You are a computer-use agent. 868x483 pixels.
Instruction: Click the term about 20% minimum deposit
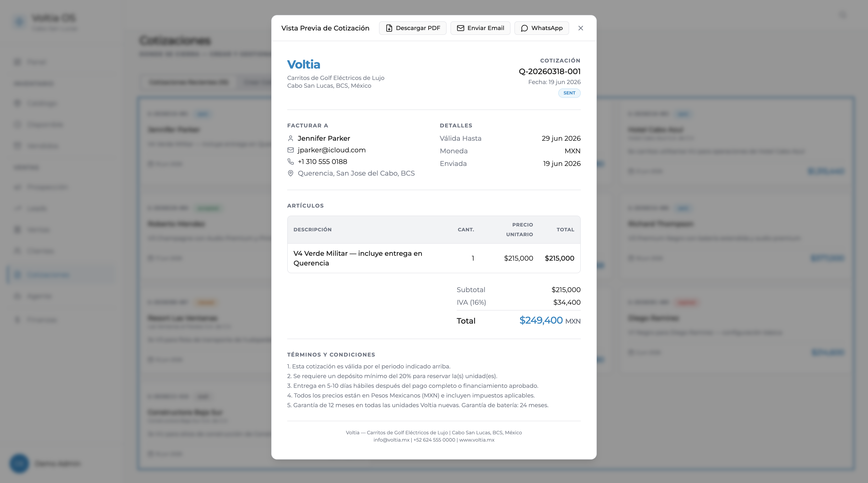pyautogui.click(x=392, y=376)
